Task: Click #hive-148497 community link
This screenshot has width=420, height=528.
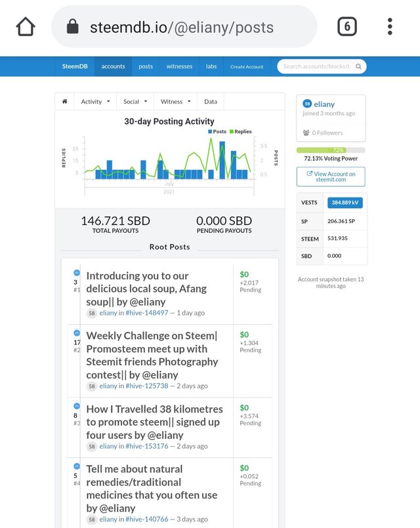Action: click(x=146, y=313)
